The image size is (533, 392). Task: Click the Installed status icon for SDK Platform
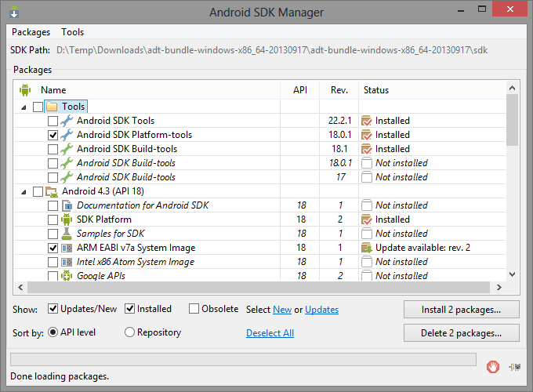[x=367, y=220]
